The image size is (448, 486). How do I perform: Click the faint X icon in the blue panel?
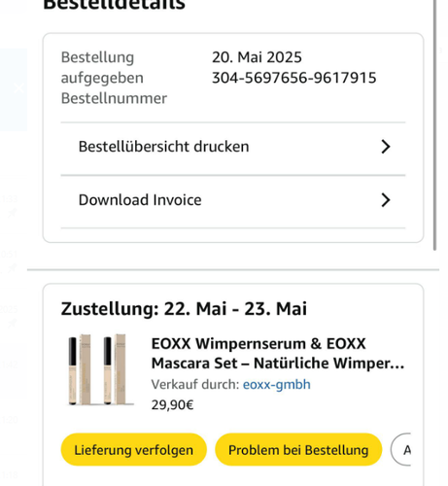pyautogui.click(x=19, y=87)
